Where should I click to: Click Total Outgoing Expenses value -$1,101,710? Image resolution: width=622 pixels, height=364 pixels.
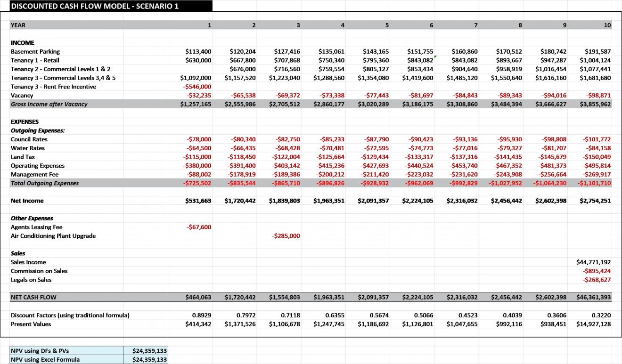tap(594, 183)
